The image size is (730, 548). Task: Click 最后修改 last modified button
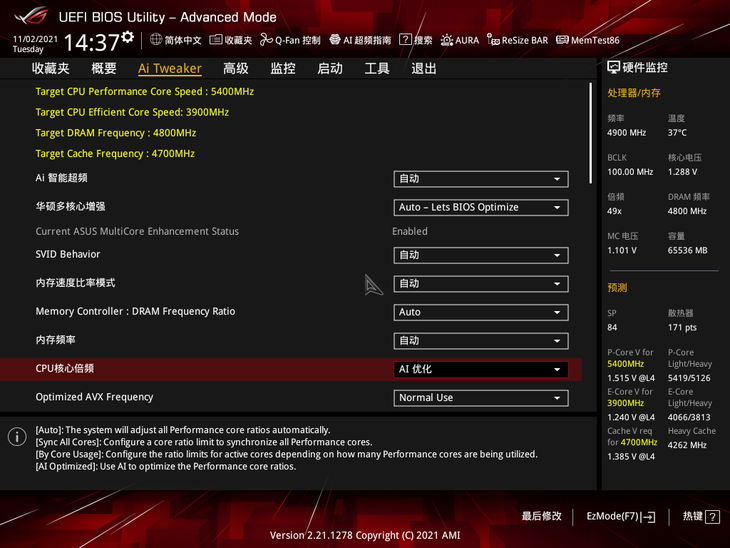(541, 517)
